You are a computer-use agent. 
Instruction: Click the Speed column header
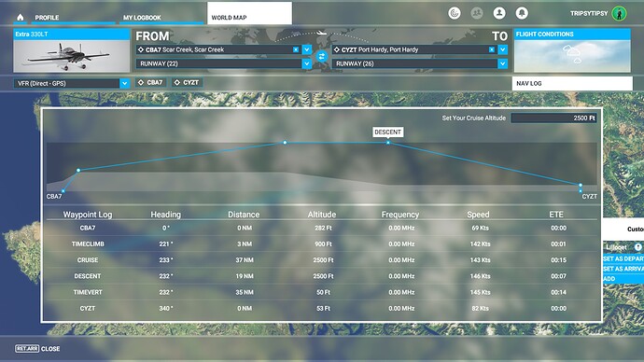pyautogui.click(x=478, y=215)
